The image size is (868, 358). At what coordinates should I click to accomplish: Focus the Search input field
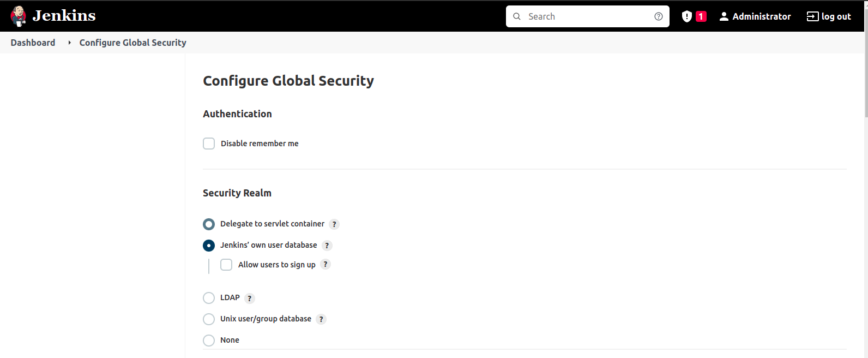pyautogui.click(x=588, y=16)
